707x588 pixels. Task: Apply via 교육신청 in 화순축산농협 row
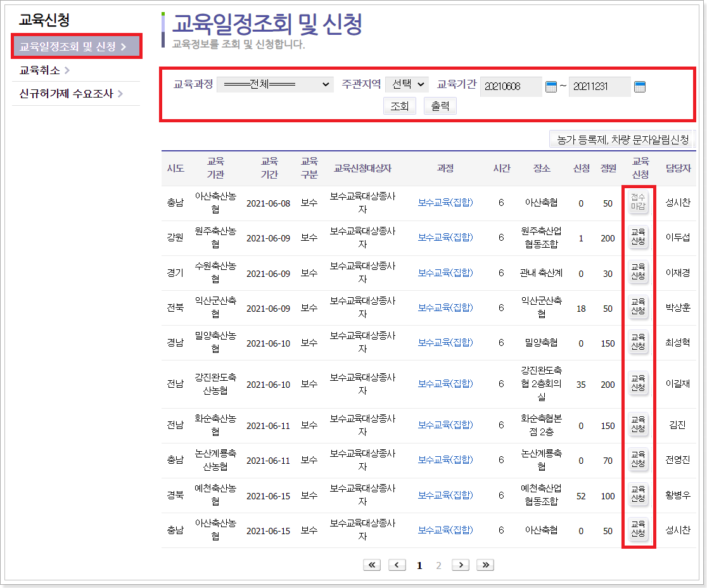pos(638,425)
